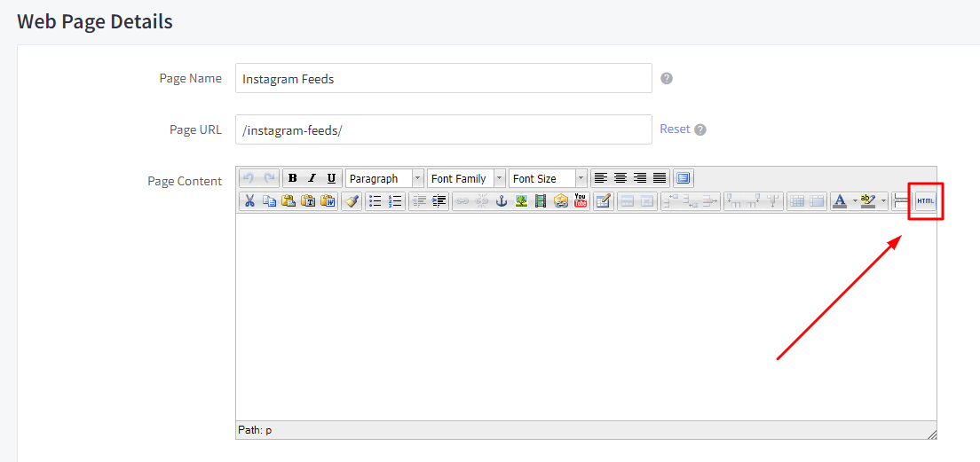This screenshot has width=980, height=462.
Task: Insert a horizontal rule line
Action: [901, 201]
